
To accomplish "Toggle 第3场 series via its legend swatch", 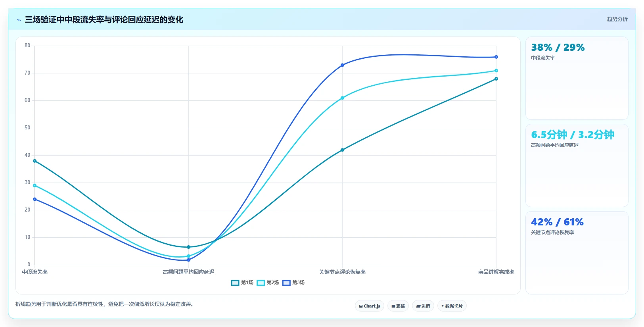I will coord(286,283).
